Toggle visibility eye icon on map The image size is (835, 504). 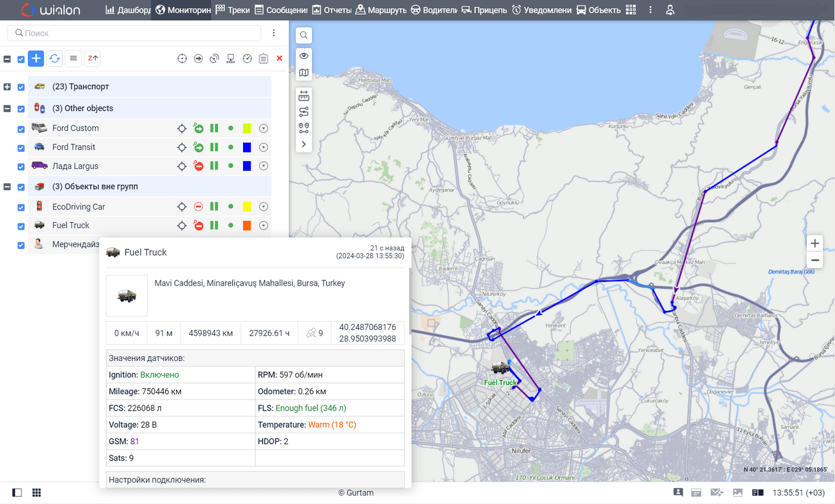point(303,56)
